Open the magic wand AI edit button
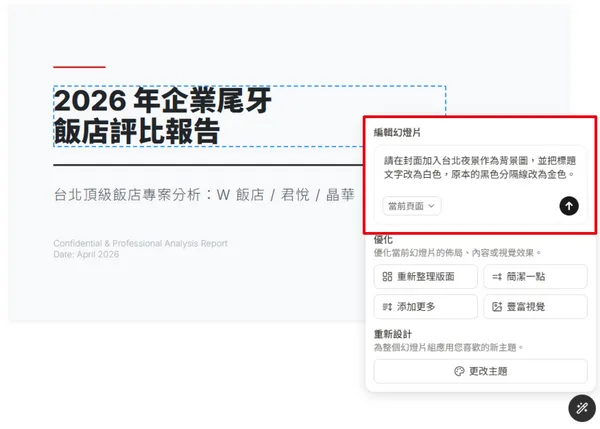The height and width of the screenshot is (429, 600). tap(582, 408)
